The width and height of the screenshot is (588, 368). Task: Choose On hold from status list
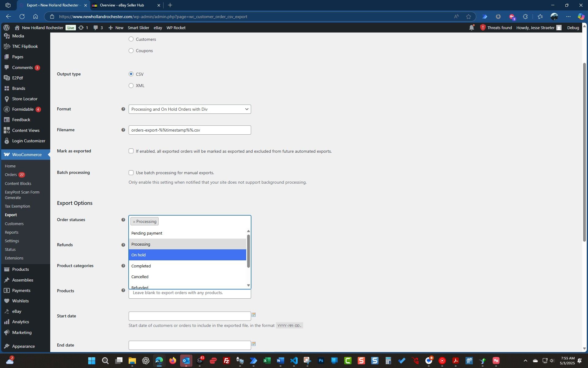187,255
